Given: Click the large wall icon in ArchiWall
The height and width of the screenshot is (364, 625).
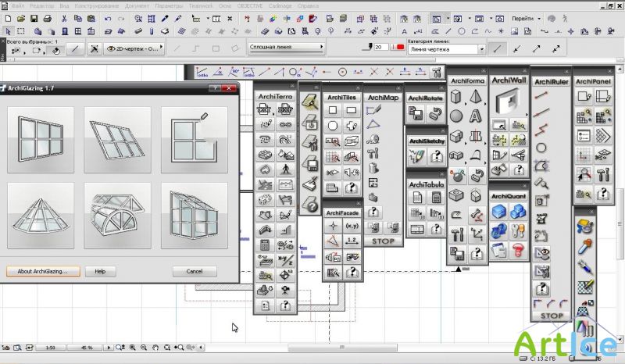Looking at the screenshot, I should point(509,102).
